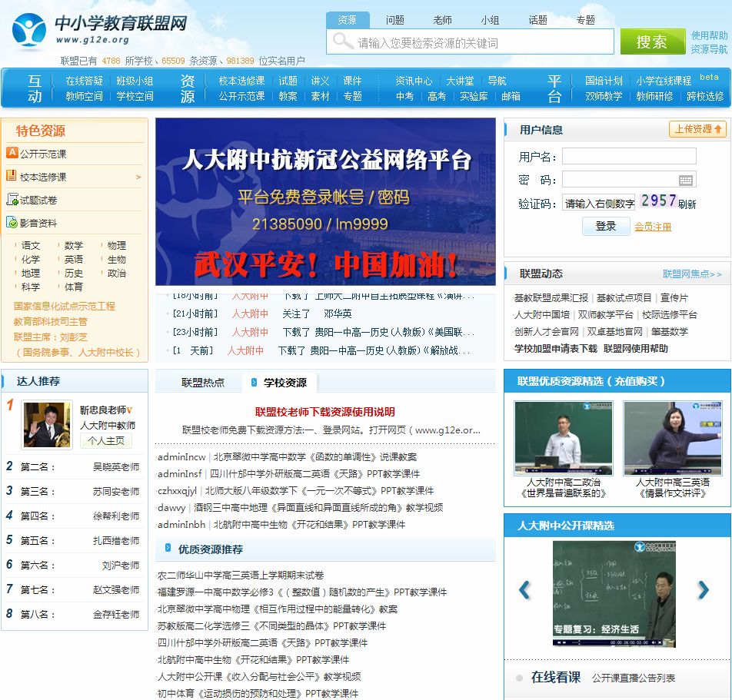Open 教师空间 in navigation bar
732x700 pixels.
coord(84,96)
